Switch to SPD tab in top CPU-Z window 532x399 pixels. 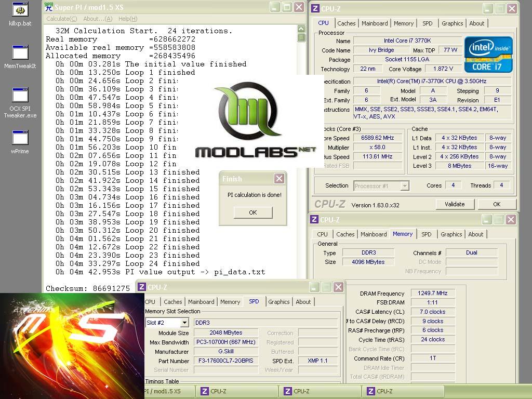pyautogui.click(x=428, y=23)
